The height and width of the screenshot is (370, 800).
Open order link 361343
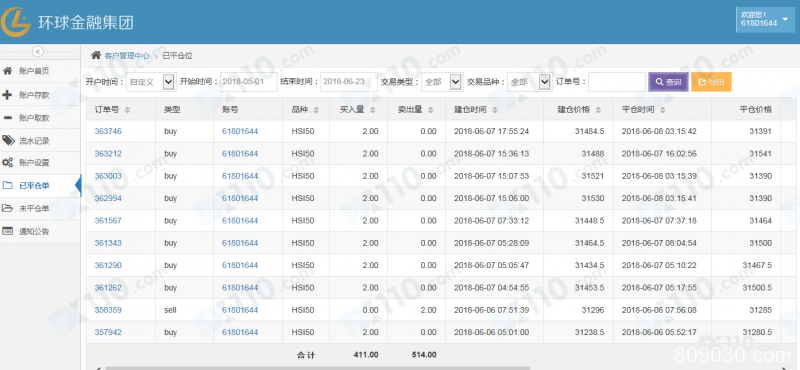(108, 243)
